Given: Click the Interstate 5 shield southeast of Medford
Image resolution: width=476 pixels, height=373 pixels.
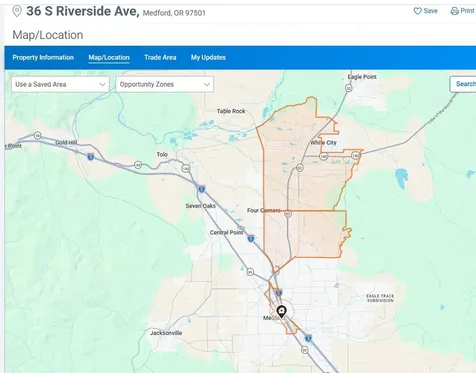Looking at the screenshot, I should pyautogui.click(x=308, y=338).
